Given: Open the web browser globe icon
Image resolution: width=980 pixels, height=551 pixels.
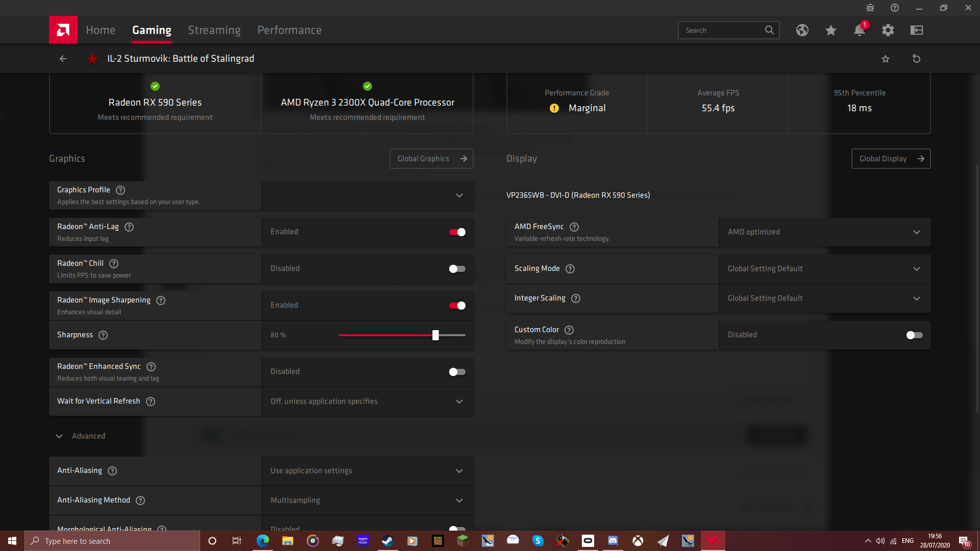Looking at the screenshot, I should [802, 30].
